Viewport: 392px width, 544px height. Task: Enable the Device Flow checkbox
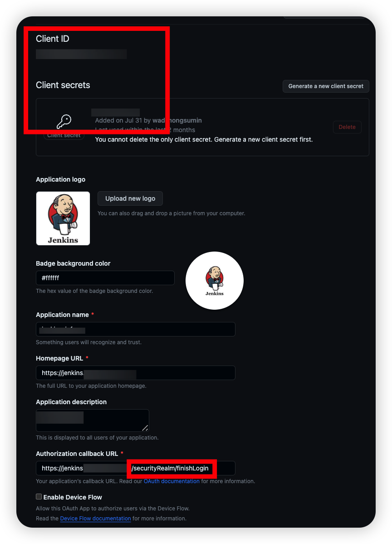point(39,497)
